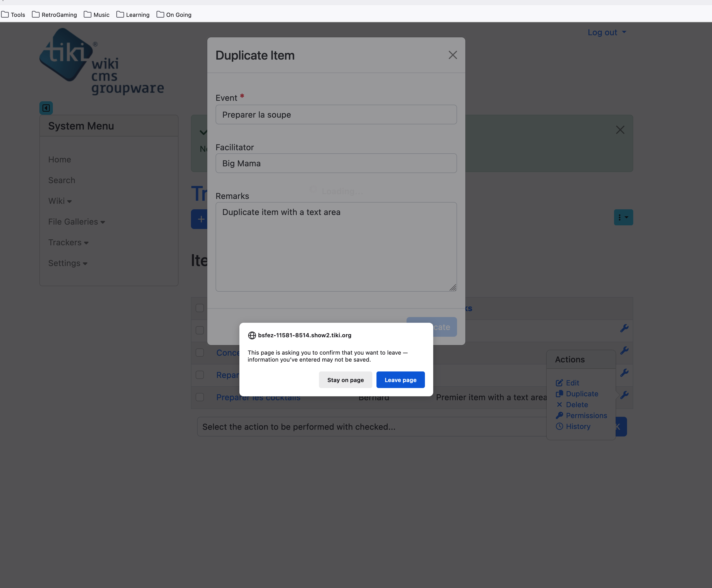Choose History in the Actions popup
712x588 pixels.
[573, 426]
